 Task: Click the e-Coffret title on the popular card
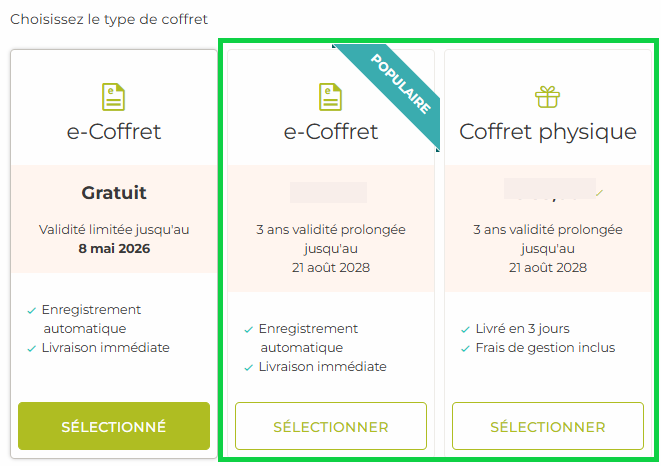coord(331,131)
